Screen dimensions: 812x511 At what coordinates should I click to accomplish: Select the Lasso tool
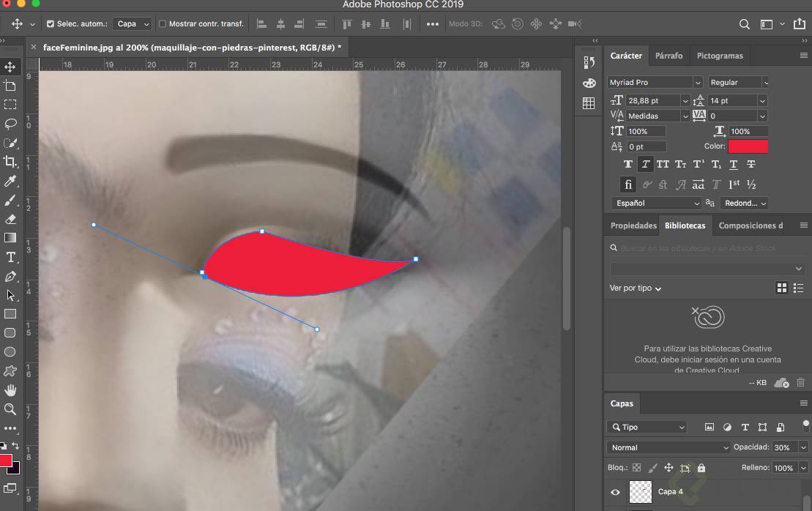(10, 124)
